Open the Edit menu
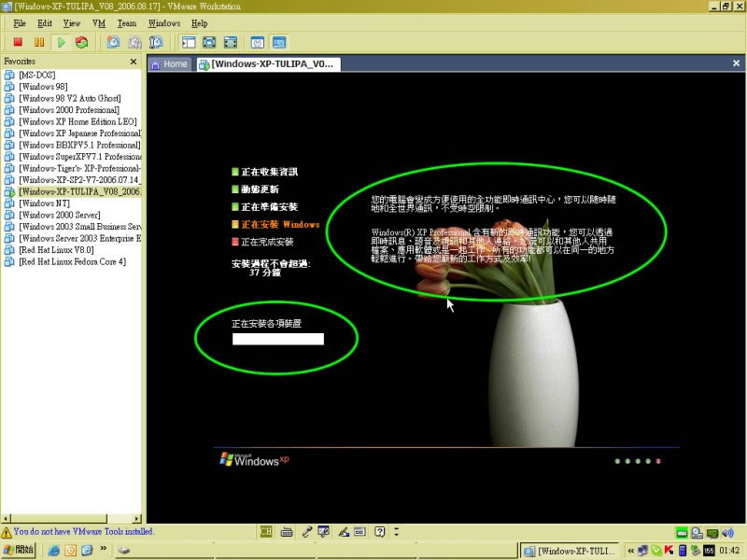 pos(45,23)
